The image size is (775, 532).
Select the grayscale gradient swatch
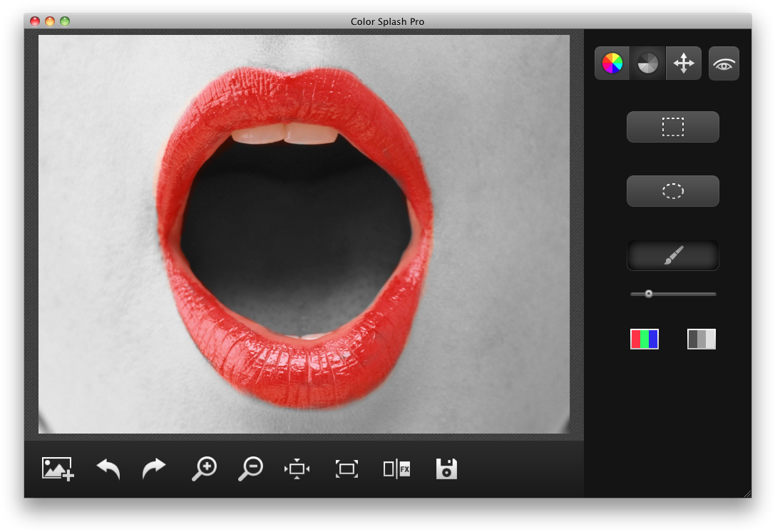pos(702,339)
